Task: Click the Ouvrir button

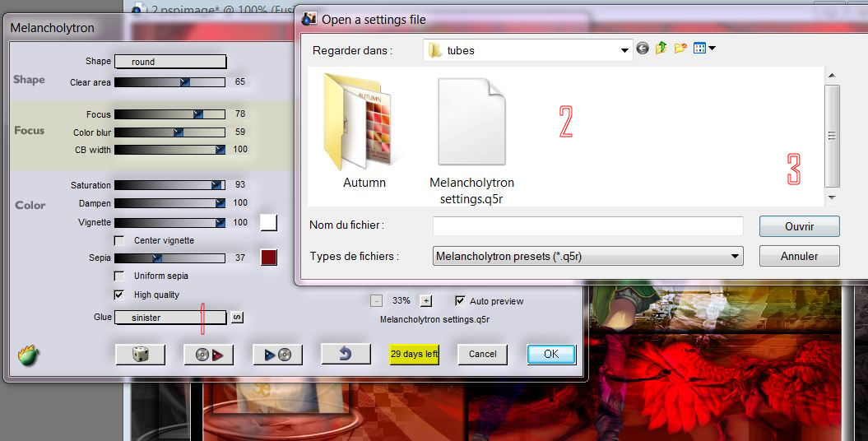Action: click(800, 226)
